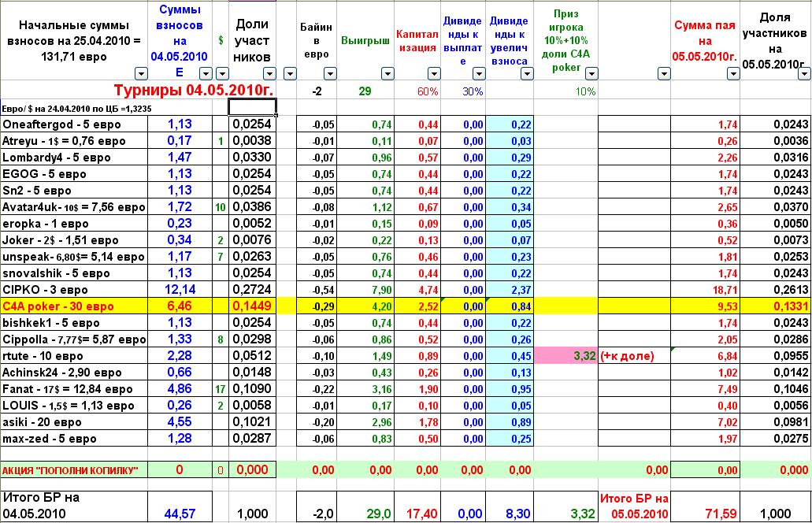
Task: Select the yellow C4A poker - 30 евро cell
Action: point(75,306)
